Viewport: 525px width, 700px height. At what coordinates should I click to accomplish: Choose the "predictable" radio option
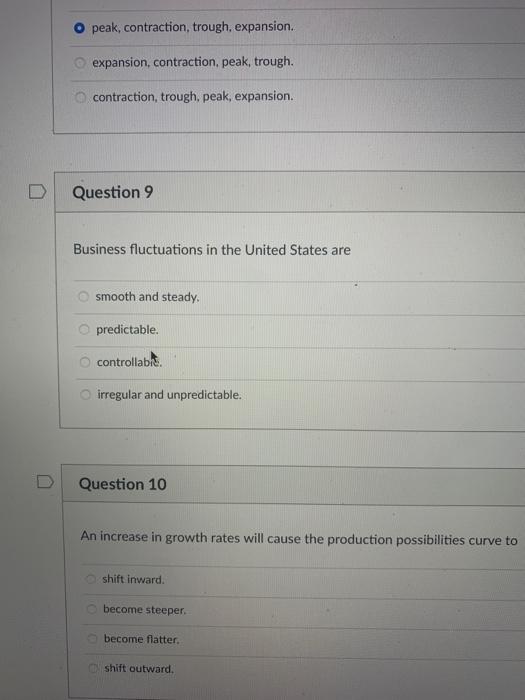click(x=84, y=329)
